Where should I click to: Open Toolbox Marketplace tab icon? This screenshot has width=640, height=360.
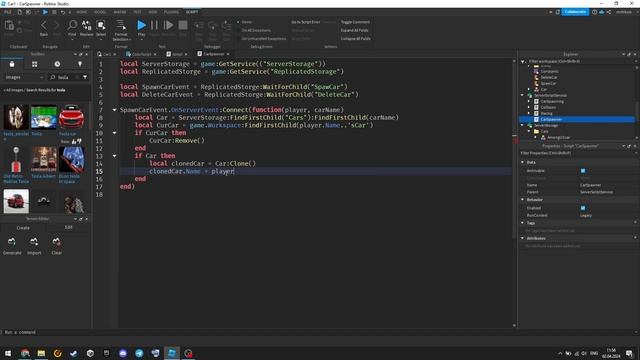pos(12,64)
